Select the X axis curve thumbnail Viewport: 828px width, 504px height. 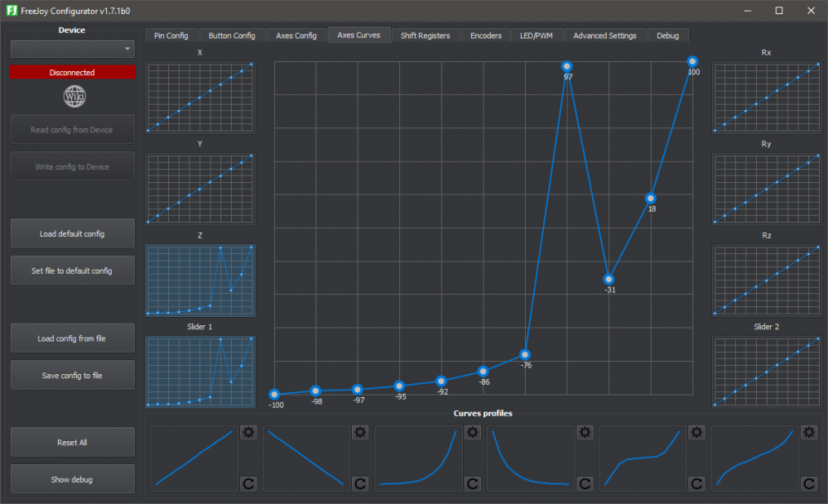click(x=200, y=98)
